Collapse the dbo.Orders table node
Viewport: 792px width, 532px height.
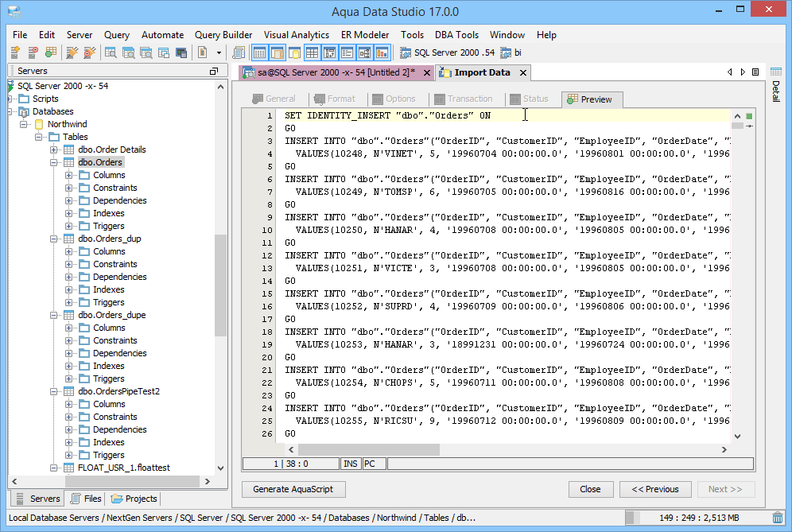[x=53, y=162]
